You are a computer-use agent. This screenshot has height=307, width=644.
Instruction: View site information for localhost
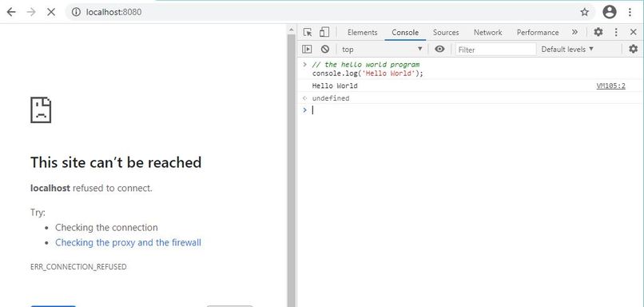[x=76, y=12]
